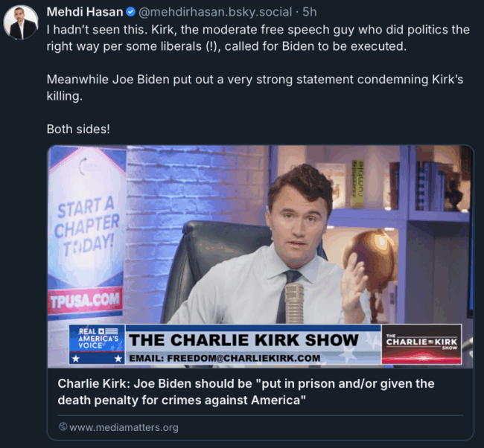Viewport: 484px width, 448px height.
Task: Click the 'Start a Chapter Today!' sign
Action: (86, 227)
